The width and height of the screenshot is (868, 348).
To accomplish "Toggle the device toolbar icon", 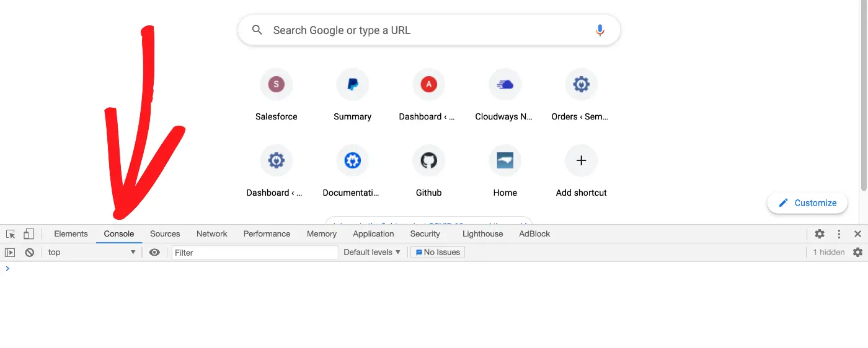I will pyautogui.click(x=29, y=234).
